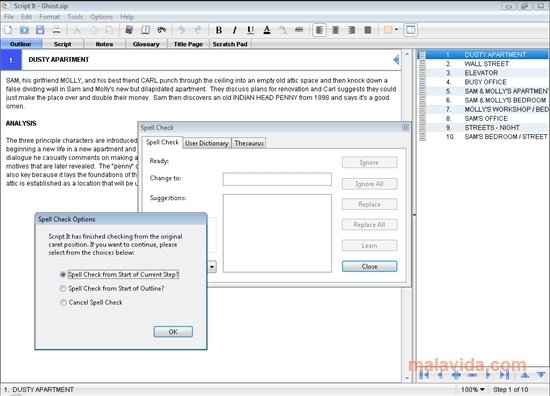This screenshot has width=550, height=396.
Task: Copy selection using the toolbar copy icon
Action: [x=93, y=30]
